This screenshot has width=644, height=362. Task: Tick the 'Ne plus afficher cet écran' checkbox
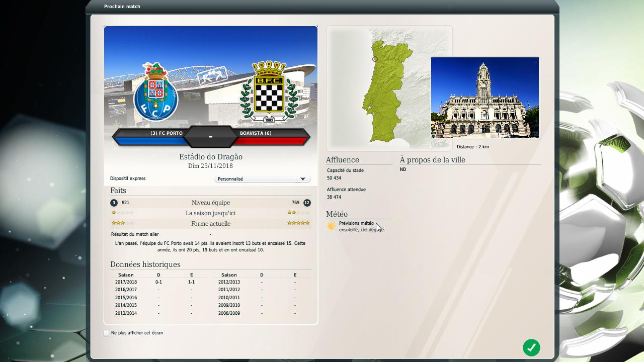[x=106, y=333]
